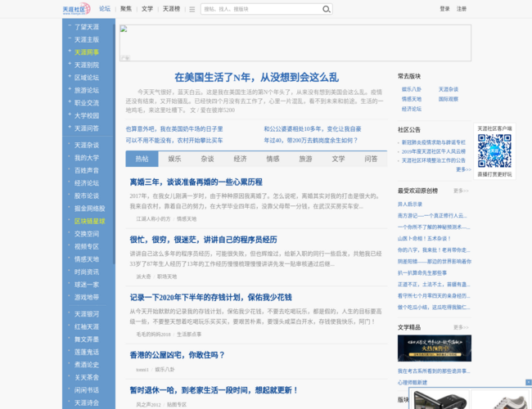Open post 暂时退休一哈，到老家生活一段时间
This screenshot has height=409, width=532.
[x=214, y=390]
